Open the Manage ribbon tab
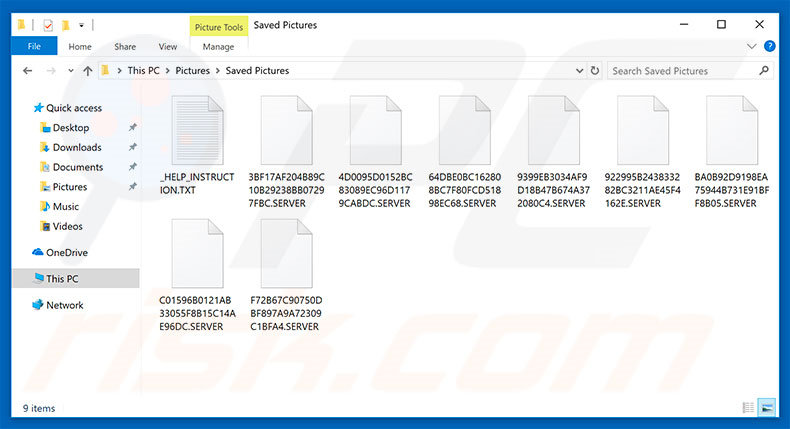Viewport: 790px width, 429px height. pos(218,46)
